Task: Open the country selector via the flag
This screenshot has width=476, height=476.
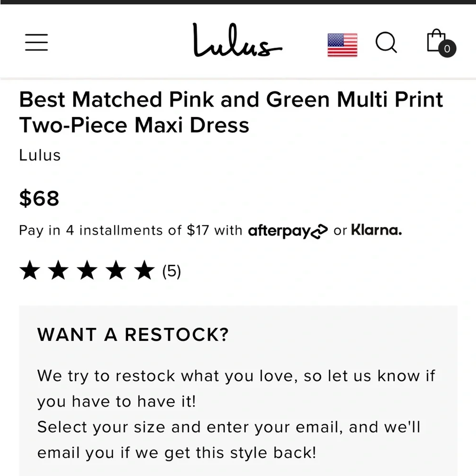Action: (x=342, y=44)
